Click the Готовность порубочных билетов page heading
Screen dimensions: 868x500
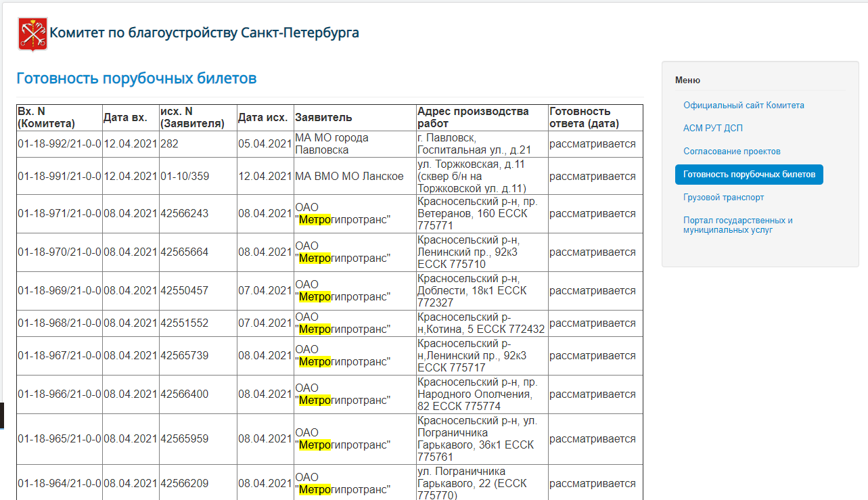tap(137, 78)
